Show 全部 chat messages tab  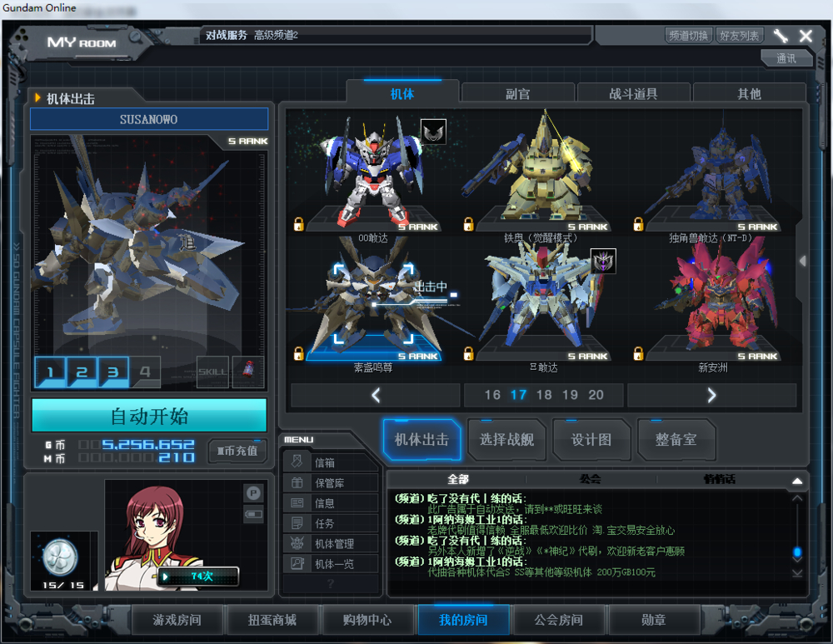coord(457,479)
